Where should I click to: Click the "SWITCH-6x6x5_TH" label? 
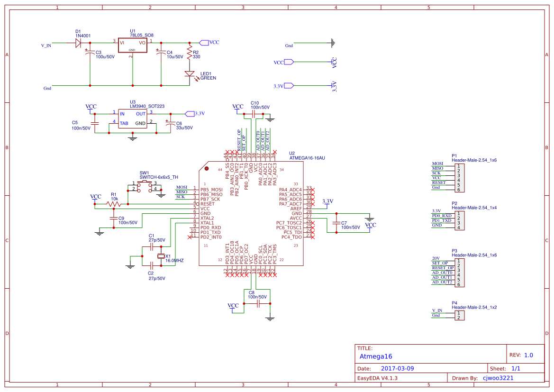(x=159, y=177)
